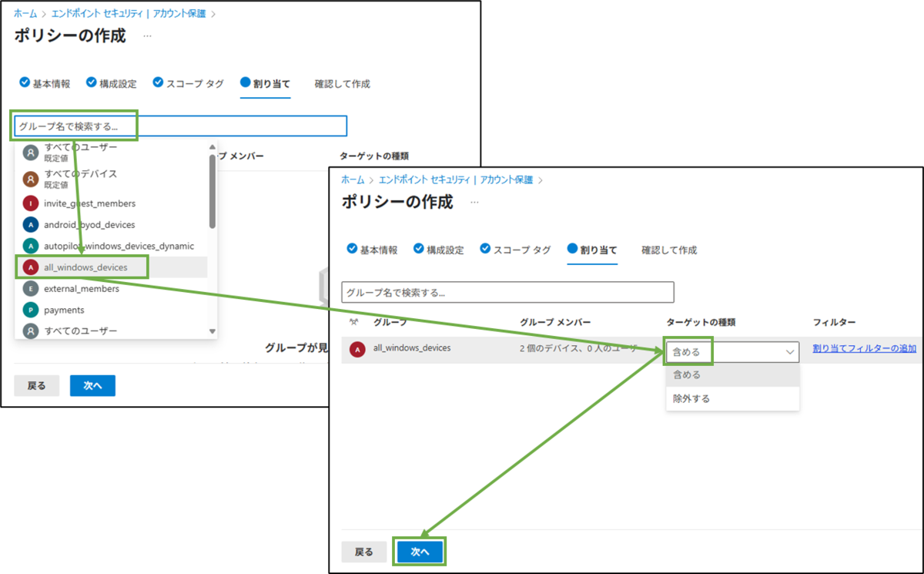Select 割り当て step in the front window
This screenshot has width=924, height=574.
coord(592,250)
